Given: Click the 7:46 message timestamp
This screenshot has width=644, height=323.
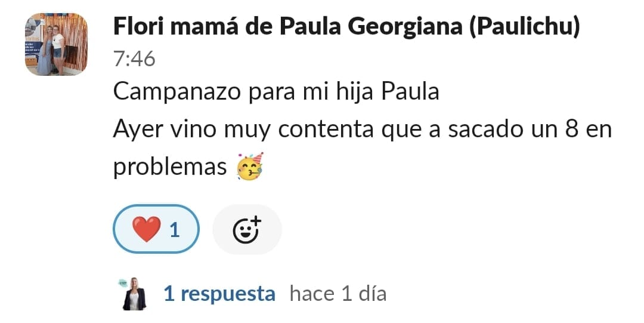Looking at the screenshot, I should pyautogui.click(x=134, y=59).
